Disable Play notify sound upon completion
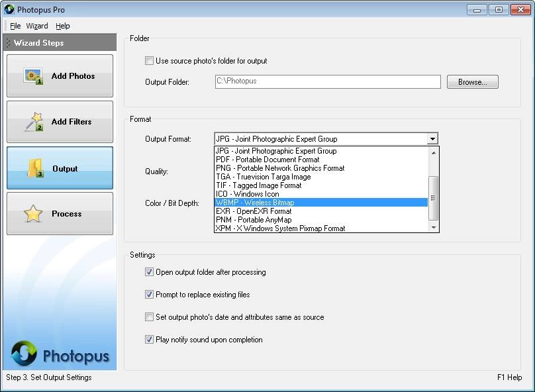The width and height of the screenshot is (535, 392). click(x=149, y=340)
